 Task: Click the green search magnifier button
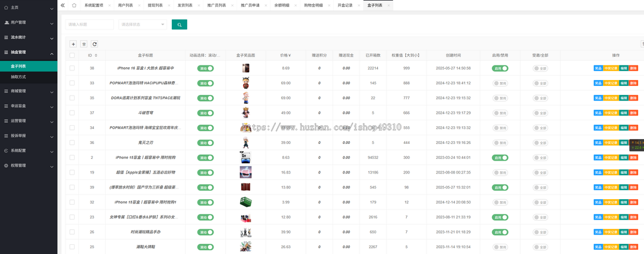click(179, 24)
